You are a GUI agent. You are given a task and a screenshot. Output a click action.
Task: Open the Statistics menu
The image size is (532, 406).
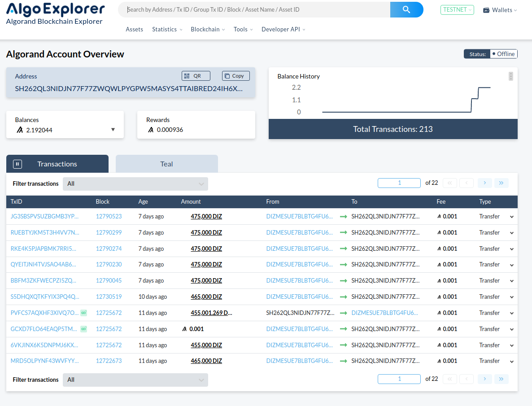coord(167,29)
